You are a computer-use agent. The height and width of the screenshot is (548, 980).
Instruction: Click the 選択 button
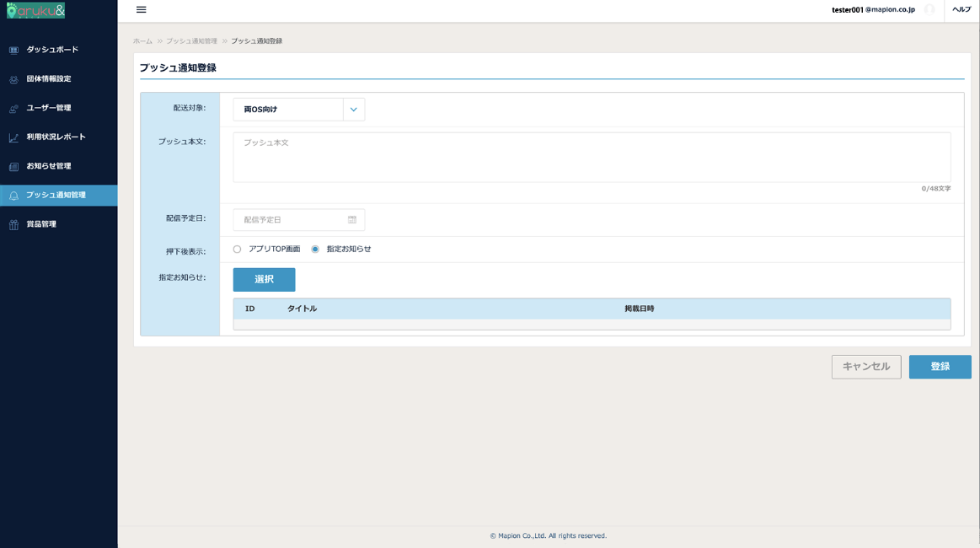coord(264,280)
